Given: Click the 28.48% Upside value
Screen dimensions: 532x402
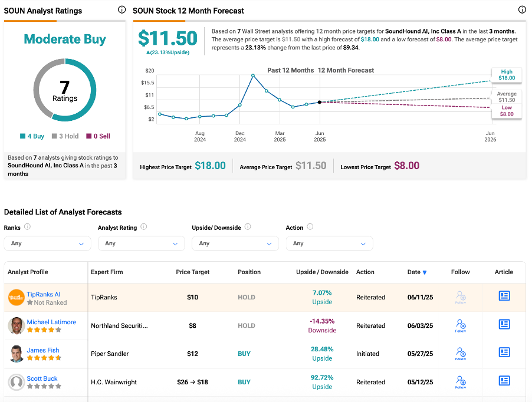Looking at the screenshot, I should click(x=322, y=354).
